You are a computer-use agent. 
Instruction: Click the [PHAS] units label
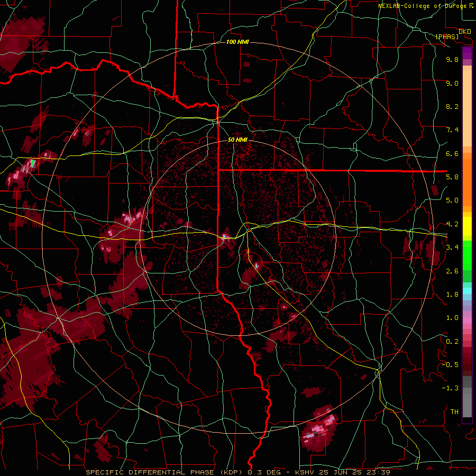[x=447, y=37]
